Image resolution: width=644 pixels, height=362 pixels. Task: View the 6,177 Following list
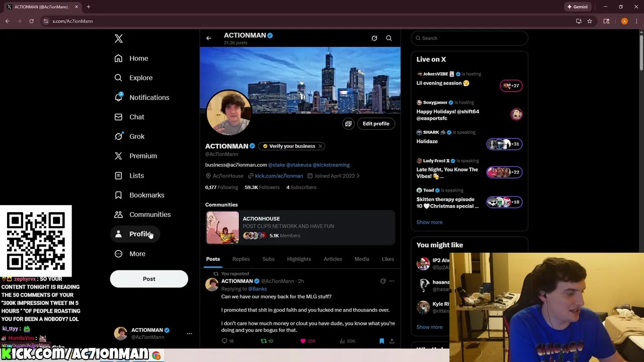[221, 188]
